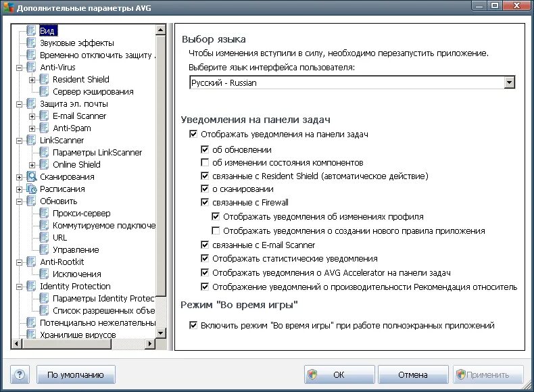Expand the Online Shield node

32,165
